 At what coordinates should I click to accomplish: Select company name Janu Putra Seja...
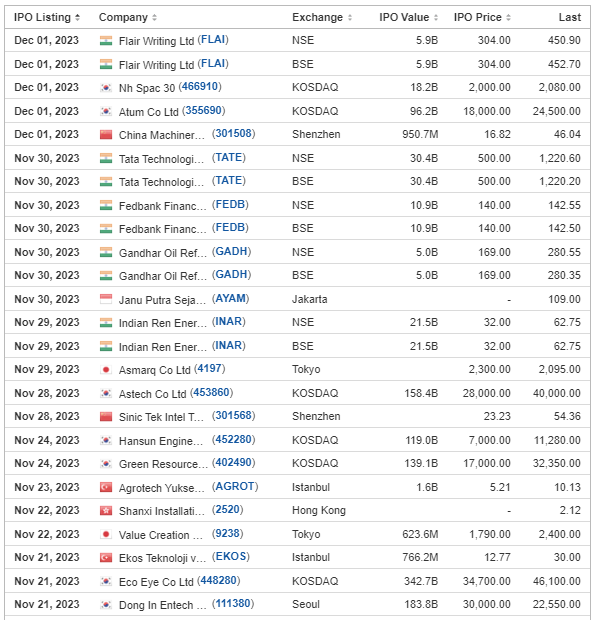tap(162, 300)
